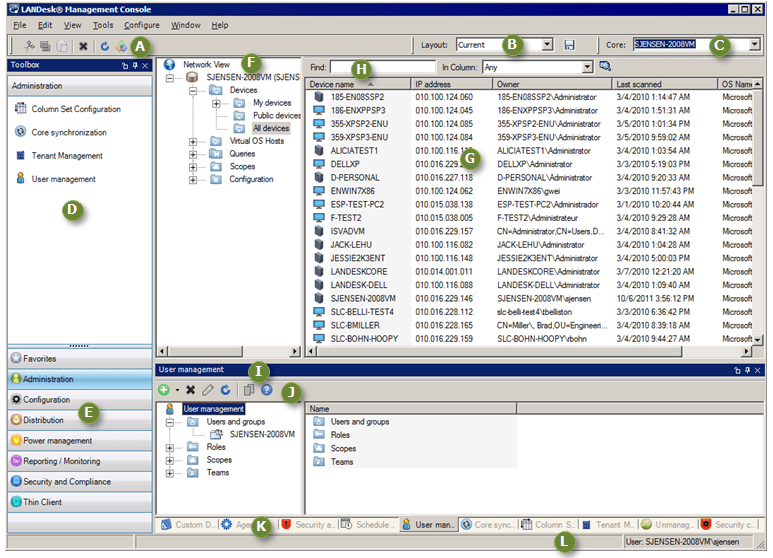Expand the Queries node
Viewport: 773px width, 558px height.
[193, 154]
